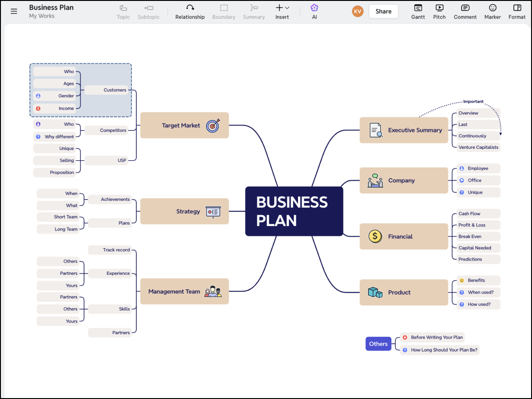Click the document icon on Executive Summary
The image size is (532, 399).
pos(376,130)
